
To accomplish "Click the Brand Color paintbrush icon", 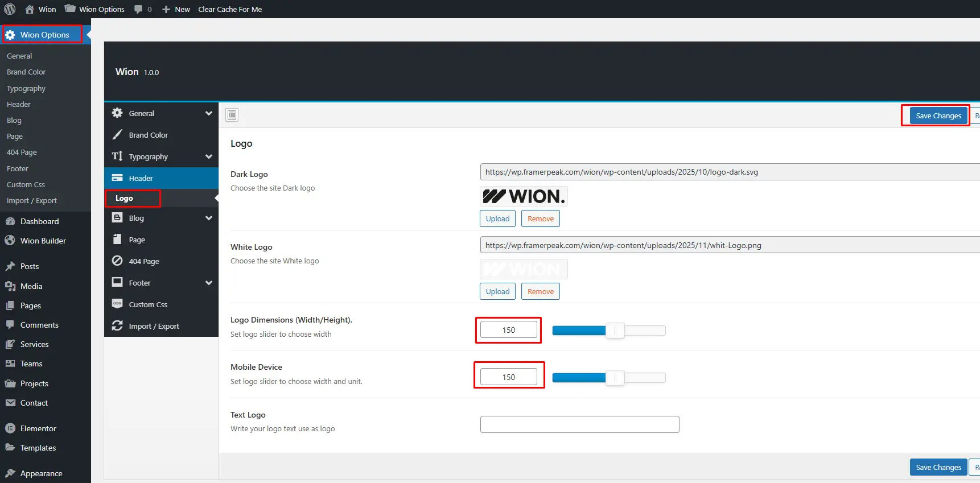I will tap(117, 135).
